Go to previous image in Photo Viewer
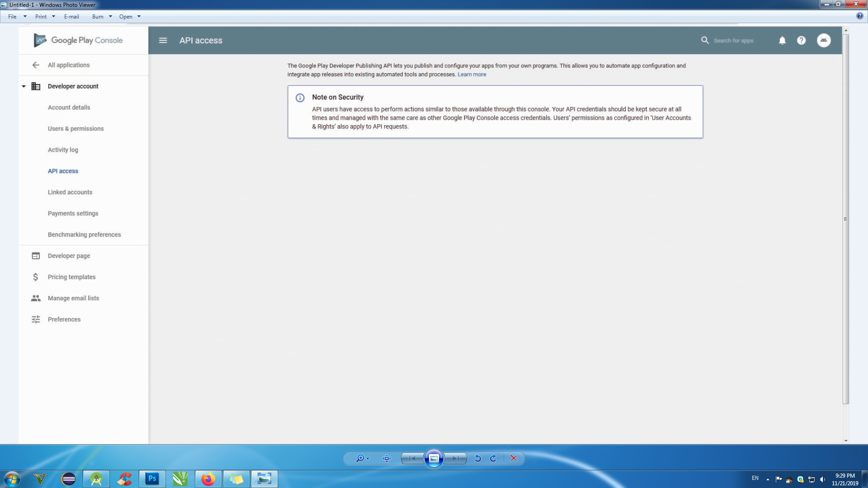 coord(412,459)
